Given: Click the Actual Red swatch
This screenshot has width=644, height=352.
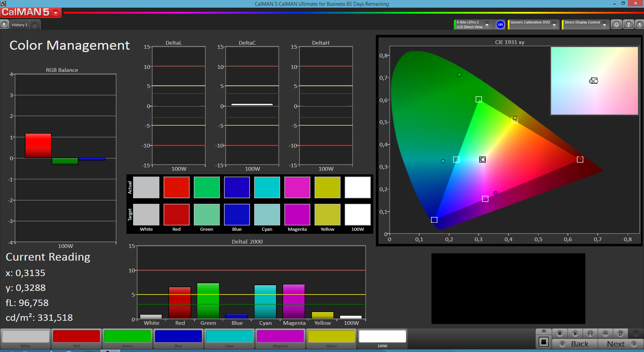Looking at the screenshot, I should point(176,187).
